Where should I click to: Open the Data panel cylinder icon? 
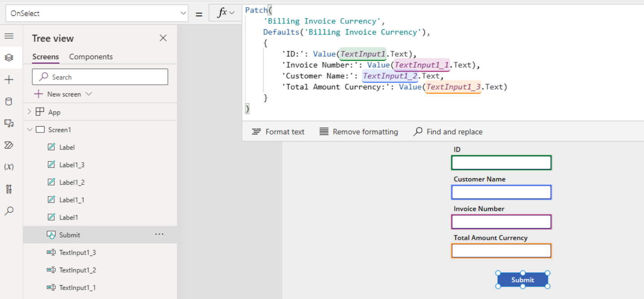point(9,101)
